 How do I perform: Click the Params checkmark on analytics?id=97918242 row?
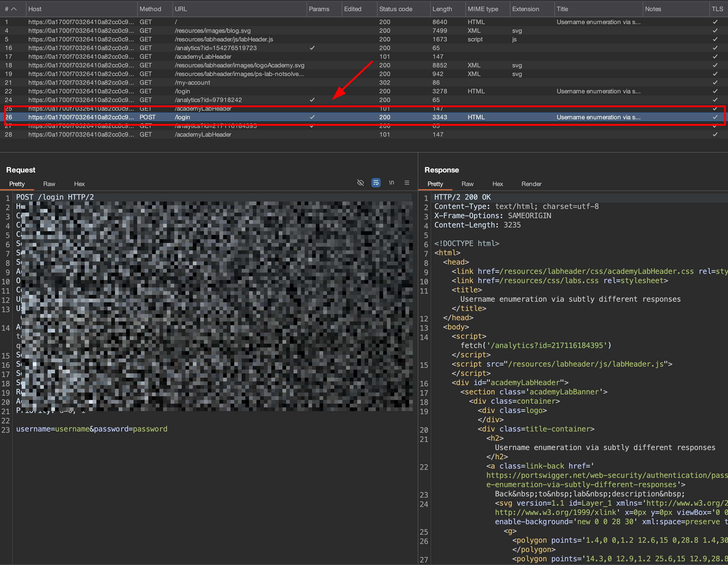click(312, 100)
